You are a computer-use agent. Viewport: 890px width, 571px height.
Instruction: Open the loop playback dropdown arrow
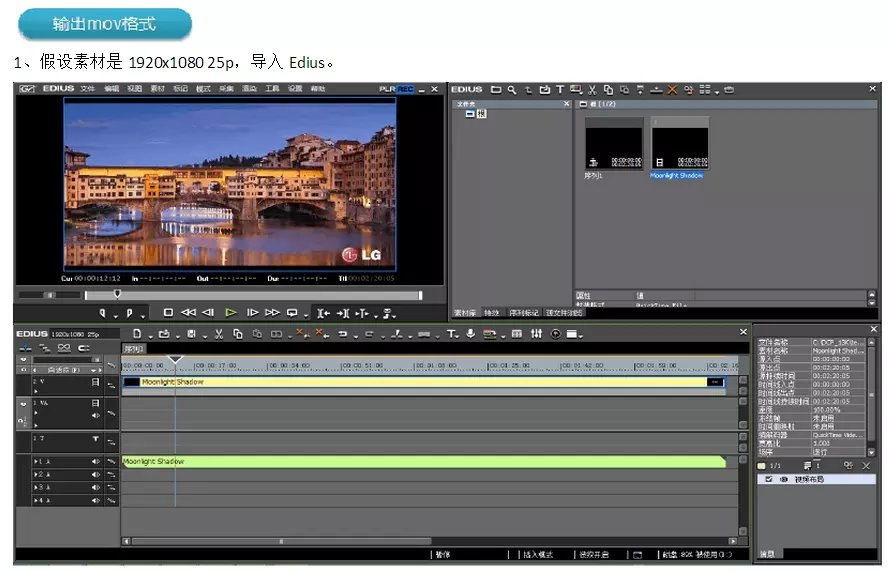[x=305, y=316]
